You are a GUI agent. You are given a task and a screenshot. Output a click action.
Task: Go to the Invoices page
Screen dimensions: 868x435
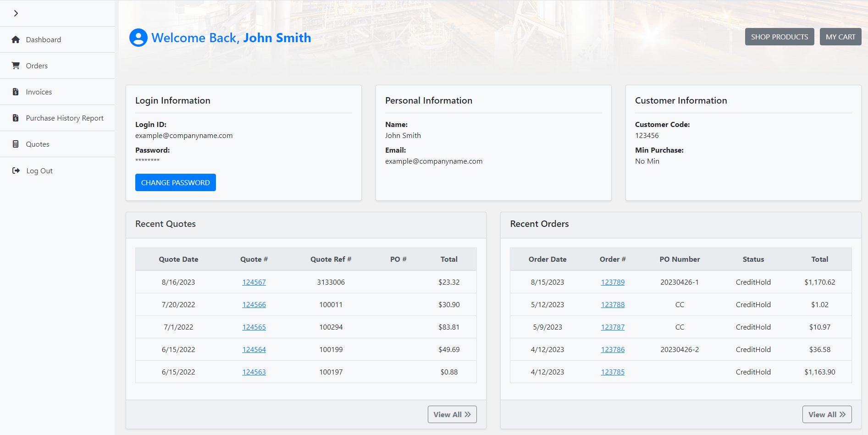(39, 92)
